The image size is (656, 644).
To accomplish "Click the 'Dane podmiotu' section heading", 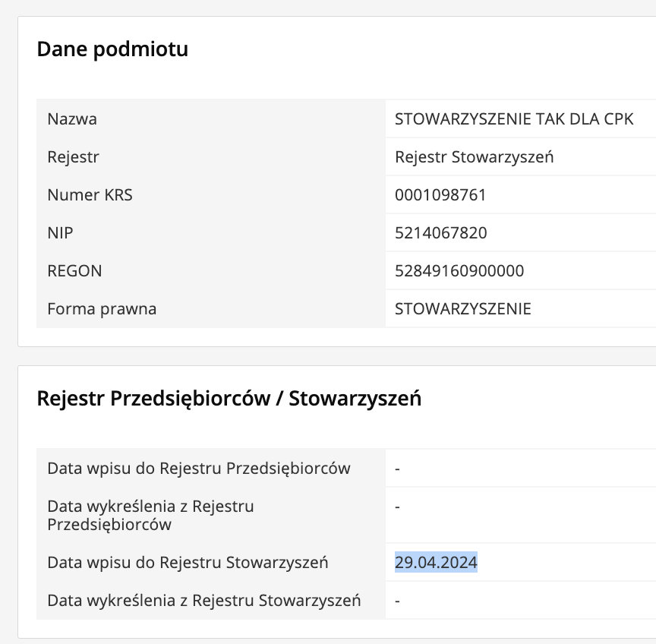I will click(x=112, y=49).
